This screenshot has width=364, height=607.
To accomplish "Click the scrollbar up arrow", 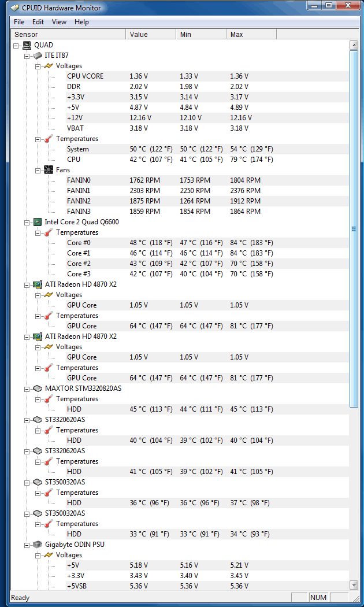I will [x=354, y=45].
